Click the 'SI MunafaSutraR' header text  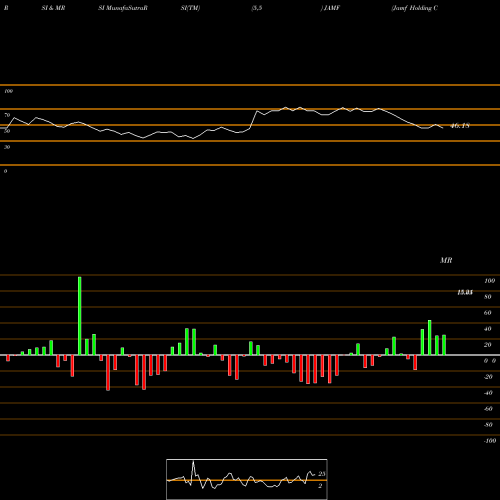(123, 8)
